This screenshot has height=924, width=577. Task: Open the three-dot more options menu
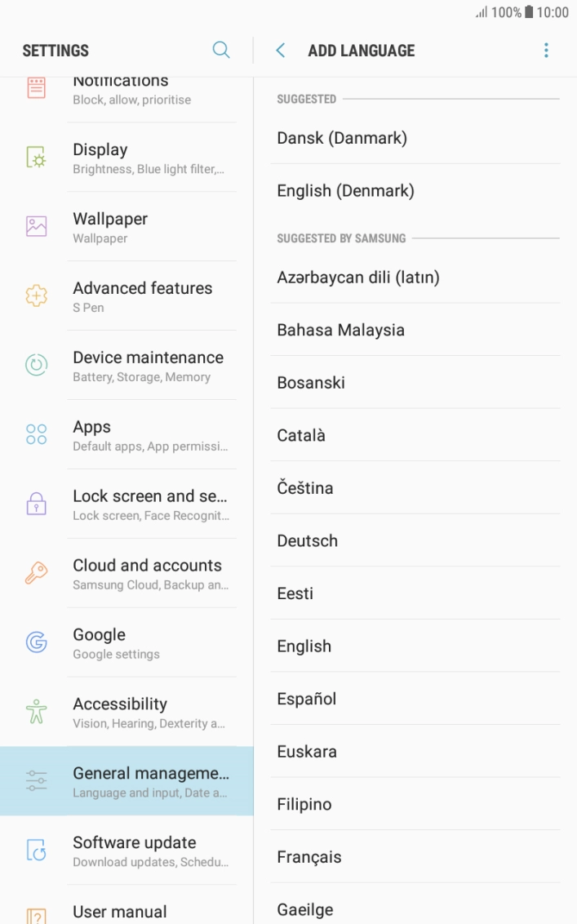pos(546,51)
